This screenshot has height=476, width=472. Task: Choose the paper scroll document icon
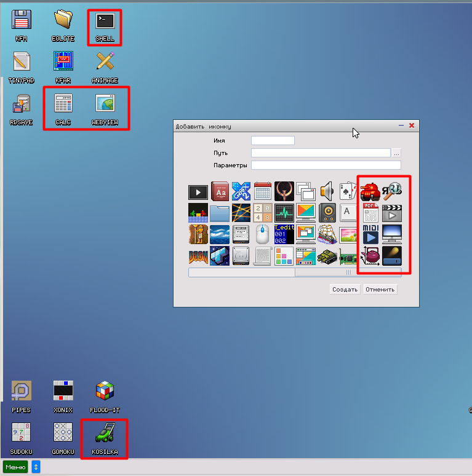[x=263, y=256]
